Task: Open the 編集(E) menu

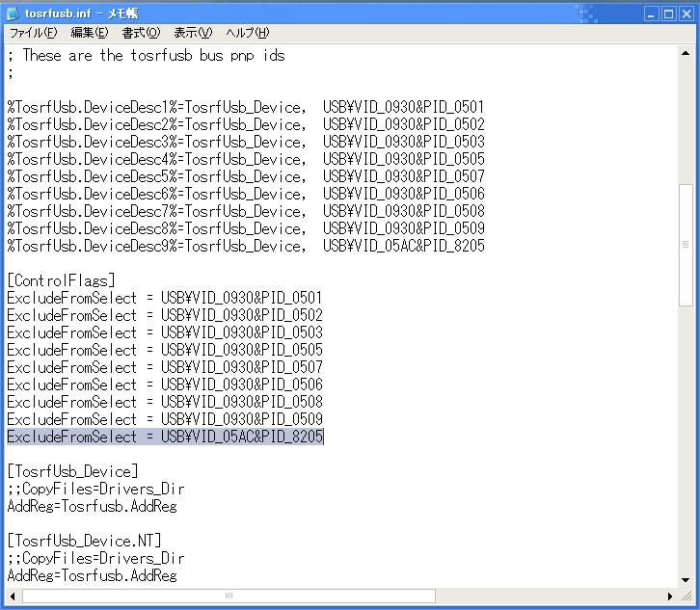Action: coord(89,33)
